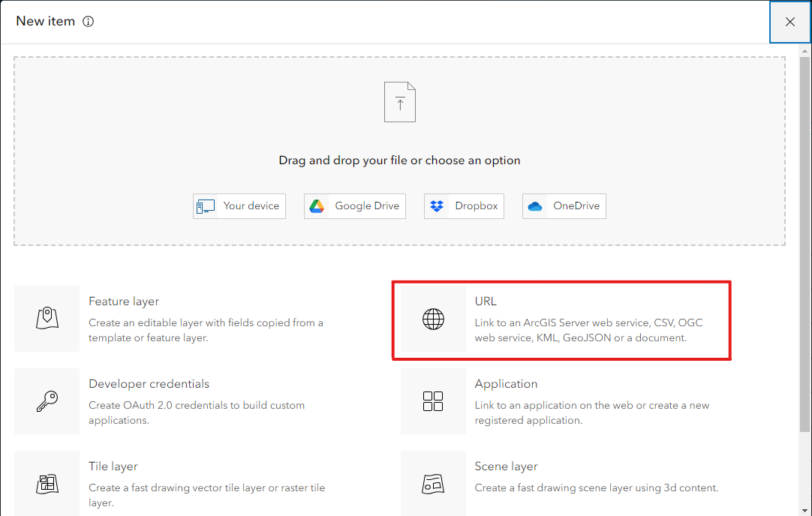
Task: Click the file upload icon in drop zone
Action: (400, 102)
